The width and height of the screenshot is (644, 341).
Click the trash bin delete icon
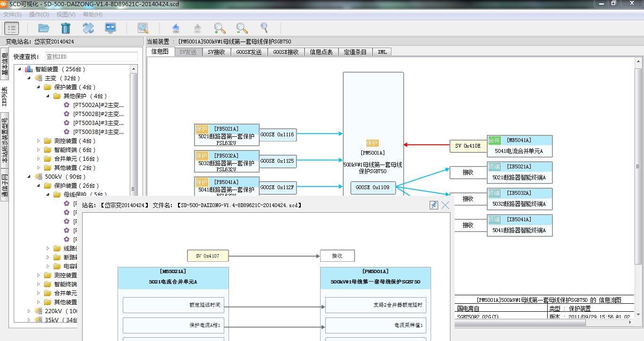point(66,28)
